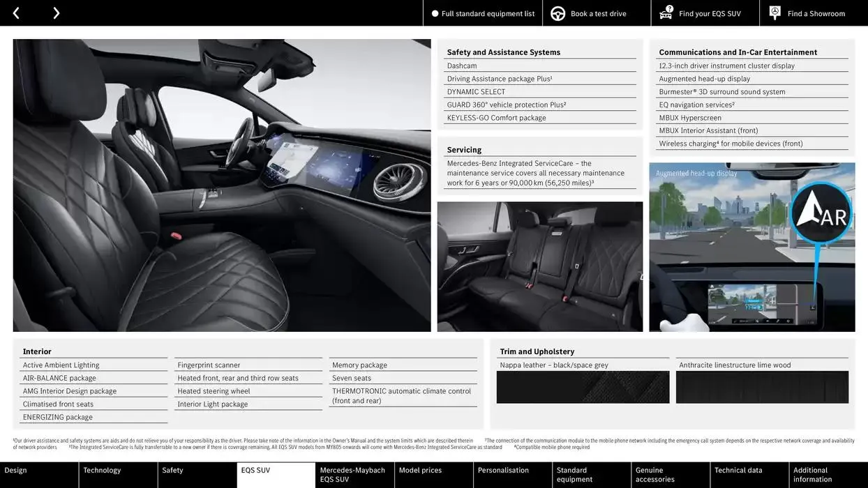Click the magnifier icon for Find your EQS SUV

click(665, 13)
